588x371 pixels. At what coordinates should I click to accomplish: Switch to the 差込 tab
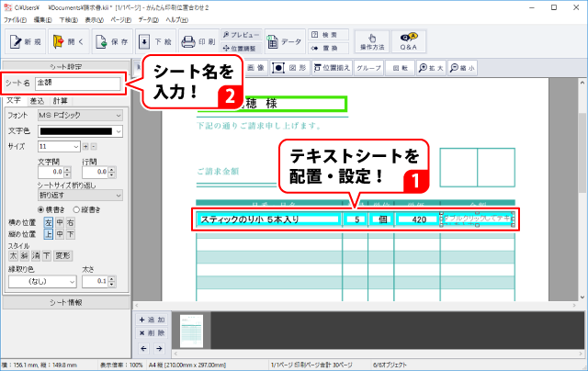[x=37, y=101]
